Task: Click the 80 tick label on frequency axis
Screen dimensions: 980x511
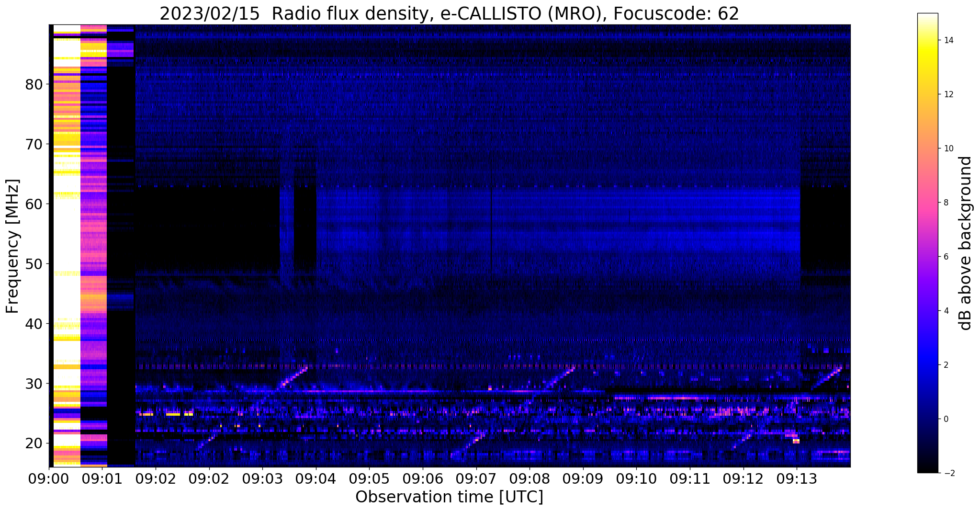Action: [x=34, y=85]
